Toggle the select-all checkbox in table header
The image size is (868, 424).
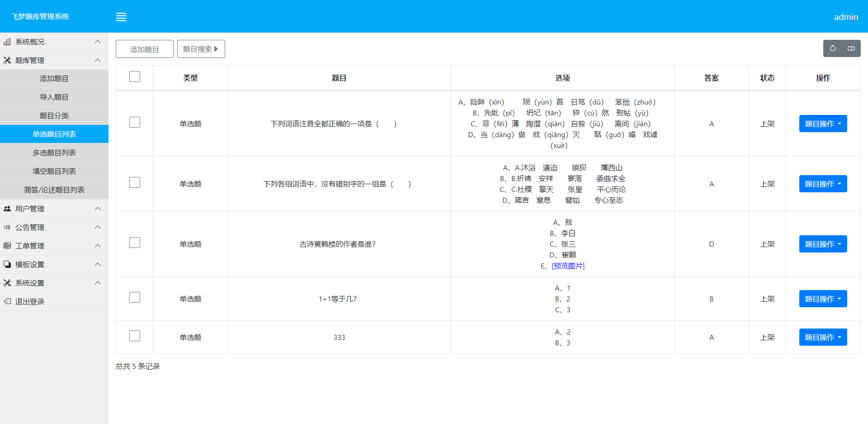click(x=135, y=76)
